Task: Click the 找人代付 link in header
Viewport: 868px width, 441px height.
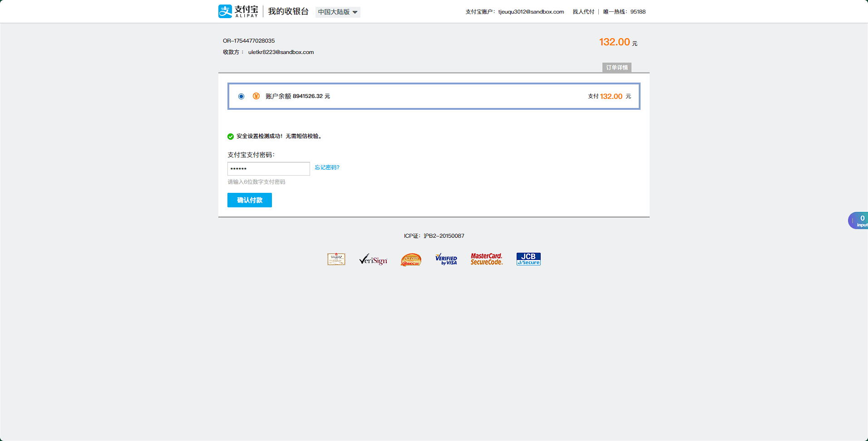Action: (x=583, y=12)
